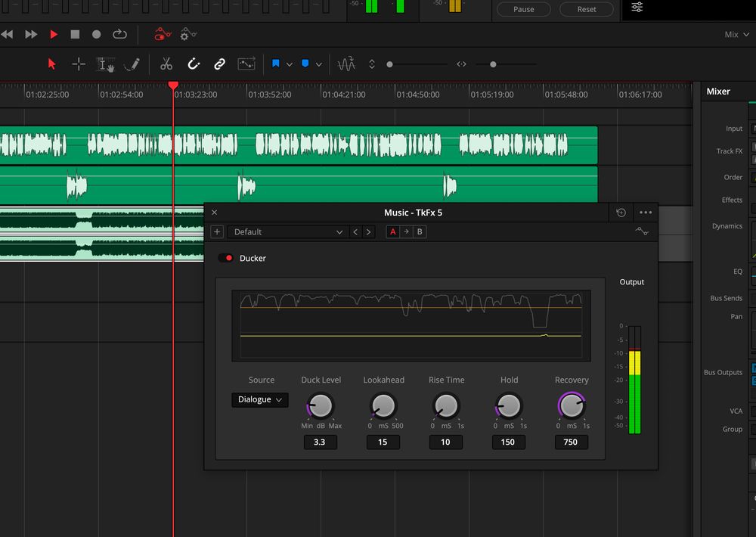The height and width of the screenshot is (537, 756).
Task: Open the plugin three-dot options menu
Action: point(645,213)
